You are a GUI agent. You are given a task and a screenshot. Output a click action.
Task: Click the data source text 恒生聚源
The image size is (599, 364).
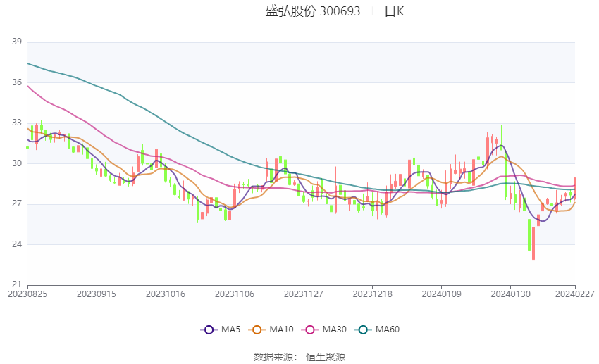pos(326,357)
